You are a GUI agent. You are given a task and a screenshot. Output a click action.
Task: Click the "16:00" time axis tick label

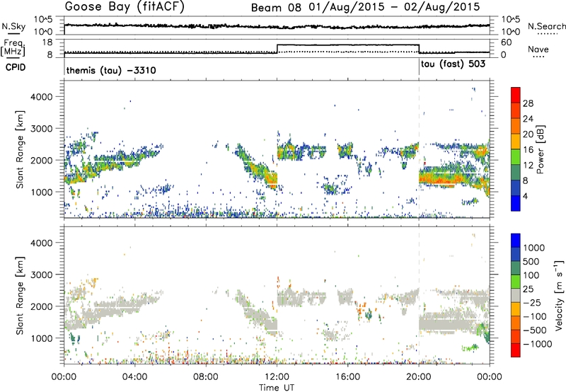[x=347, y=377]
